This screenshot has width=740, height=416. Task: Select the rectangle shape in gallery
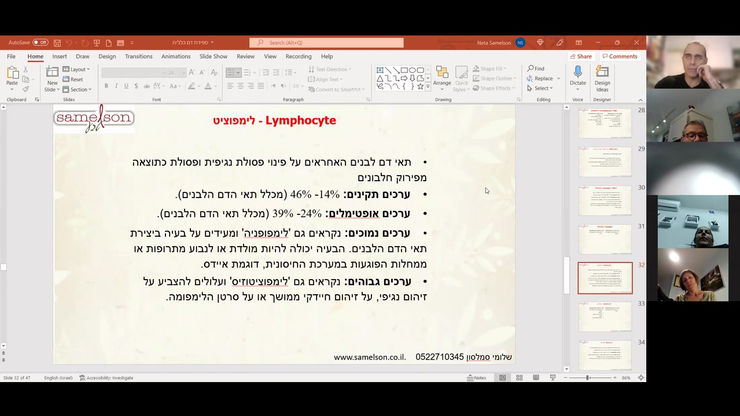(x=404, y=70)
